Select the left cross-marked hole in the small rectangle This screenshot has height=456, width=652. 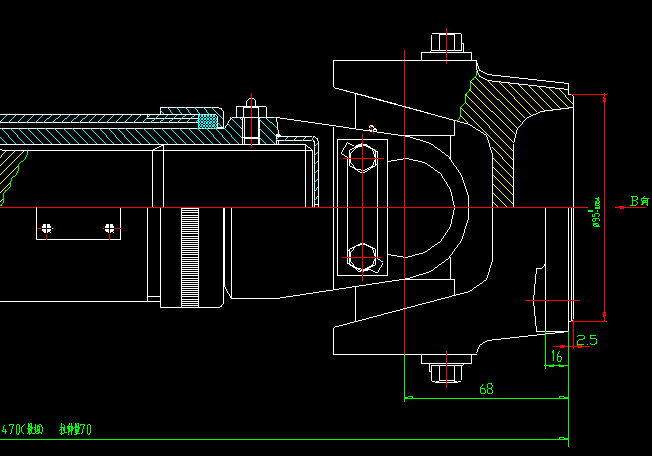[x=47, y=229]
